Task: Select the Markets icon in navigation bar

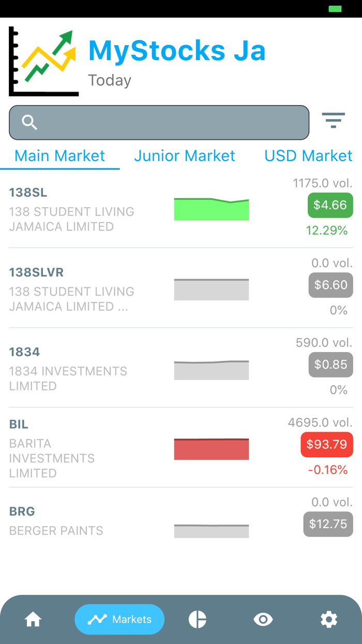Action: tap(119, 619)
